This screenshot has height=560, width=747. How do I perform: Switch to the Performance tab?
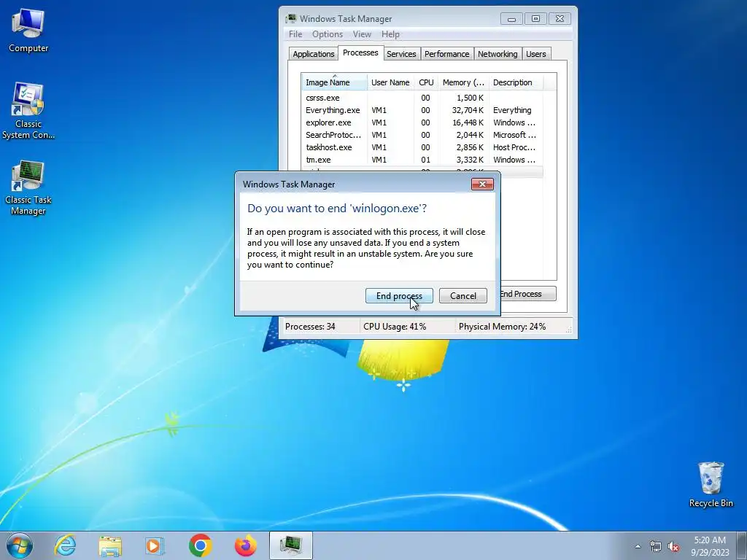coord(447,54)
